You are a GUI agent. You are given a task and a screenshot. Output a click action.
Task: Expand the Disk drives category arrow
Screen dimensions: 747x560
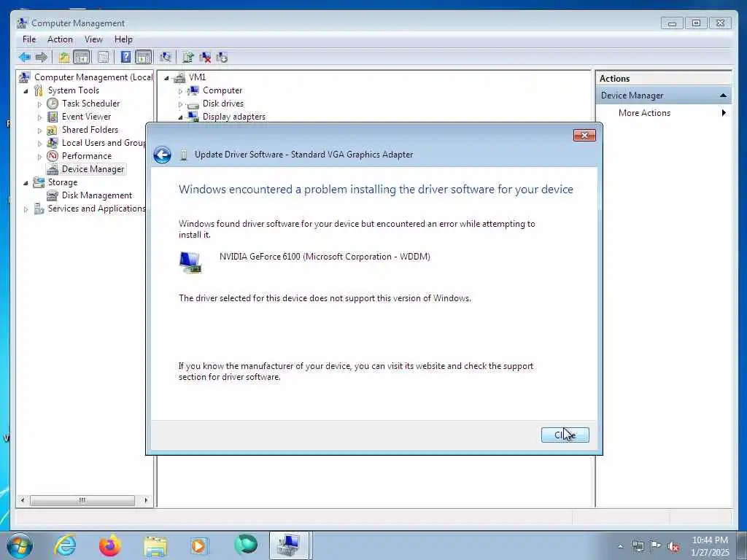pyautogui.click(x=180, y=104)
